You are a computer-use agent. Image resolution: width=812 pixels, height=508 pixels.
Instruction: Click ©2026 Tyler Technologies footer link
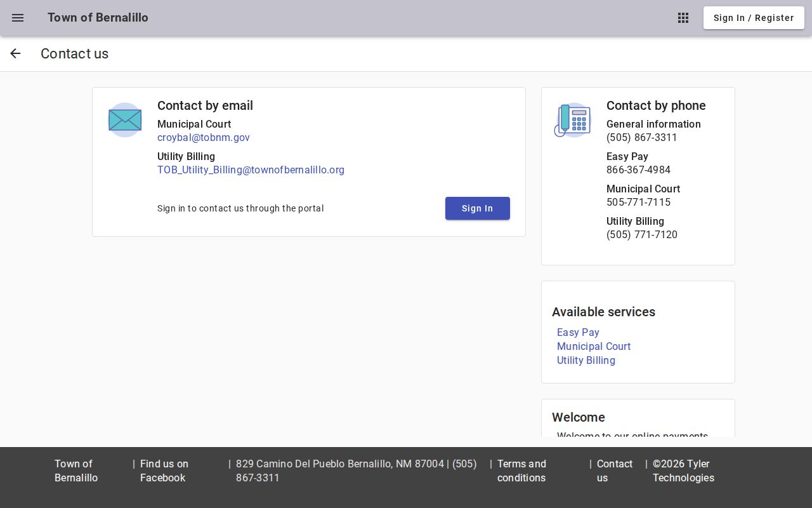683,471
